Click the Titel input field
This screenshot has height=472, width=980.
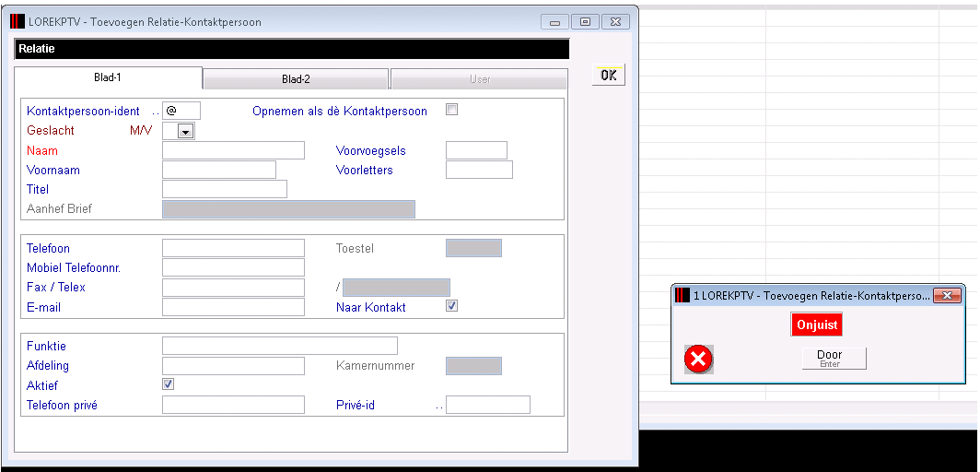click(225, 189)
